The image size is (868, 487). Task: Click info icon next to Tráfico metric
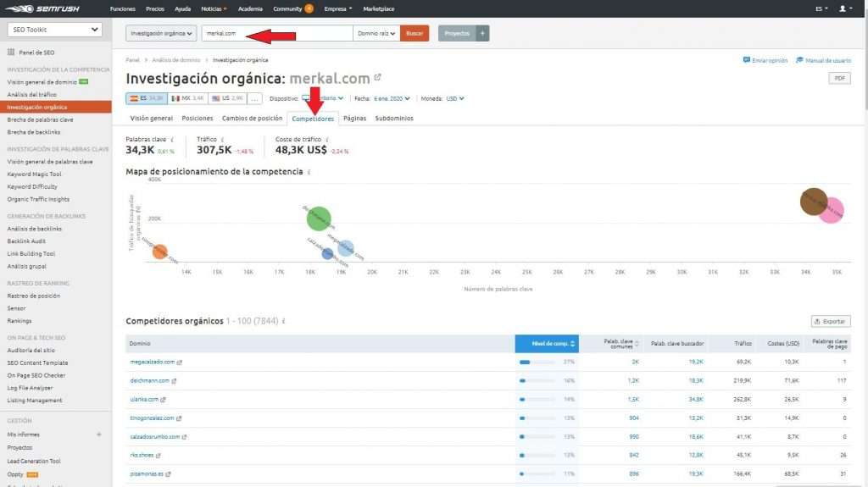coord(222,140)
